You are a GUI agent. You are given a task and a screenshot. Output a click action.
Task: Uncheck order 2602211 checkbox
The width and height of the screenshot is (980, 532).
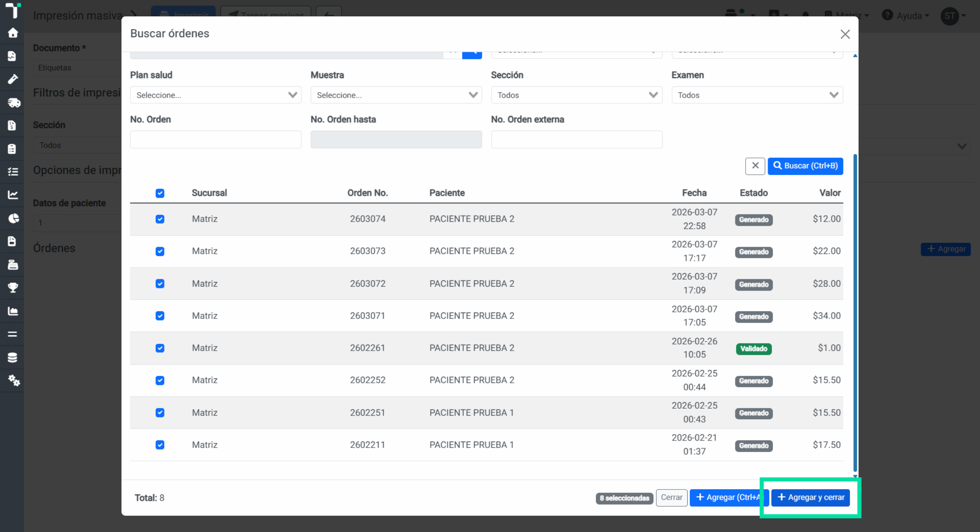[160, 445]
